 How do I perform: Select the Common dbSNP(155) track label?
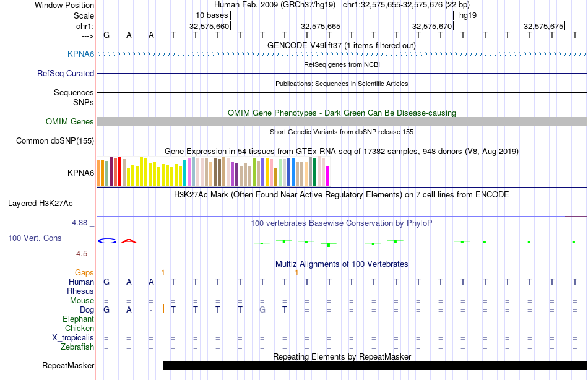[55, 140]
